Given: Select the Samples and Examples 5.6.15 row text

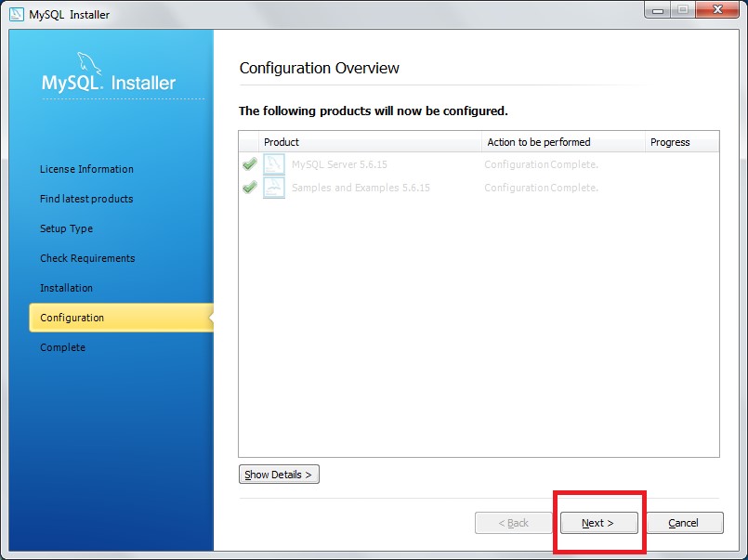Looking at the screenshot, I should click(x=361, y=188).
